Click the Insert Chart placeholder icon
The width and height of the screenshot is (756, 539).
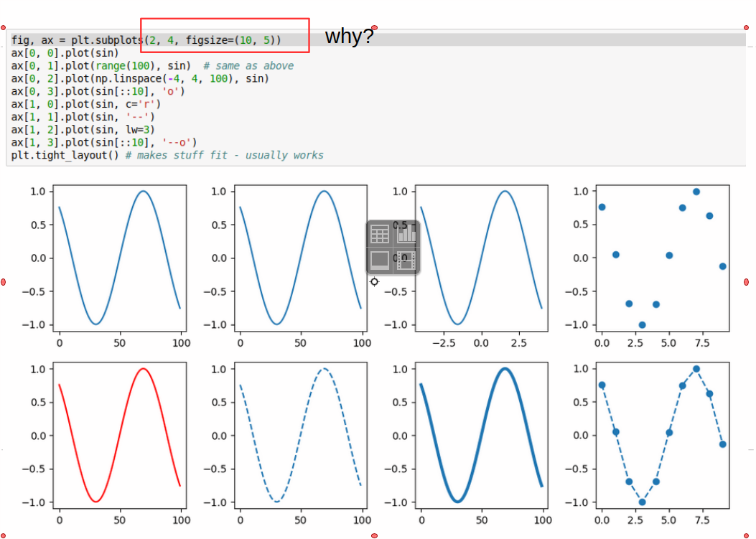click(x=406, y=234)
